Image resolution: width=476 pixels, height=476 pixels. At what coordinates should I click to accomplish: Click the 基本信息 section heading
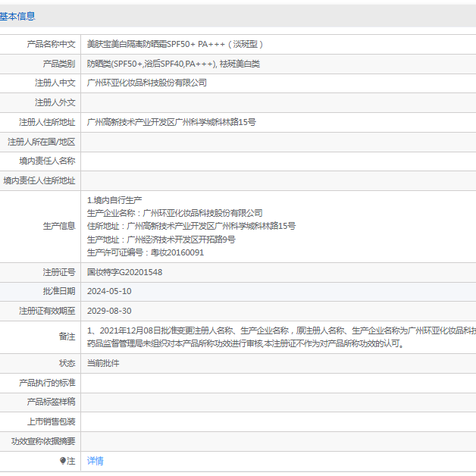tap(17, 16)
